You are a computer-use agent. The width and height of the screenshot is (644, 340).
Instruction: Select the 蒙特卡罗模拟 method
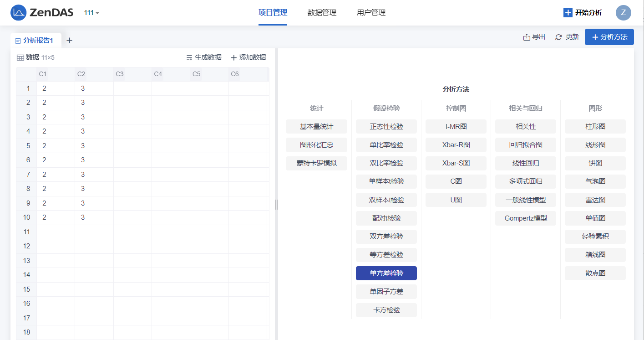point(316,163)
